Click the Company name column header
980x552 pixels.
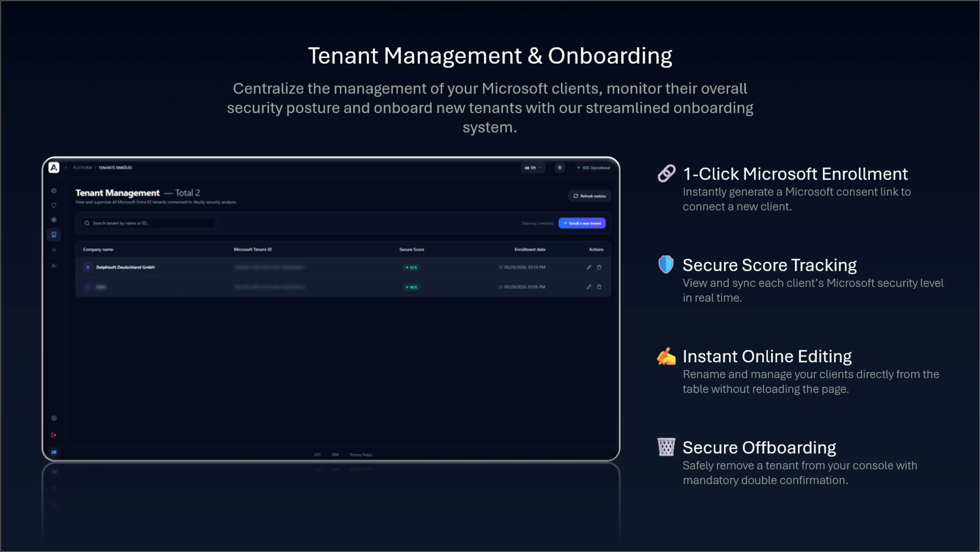(x=98, y=250)
